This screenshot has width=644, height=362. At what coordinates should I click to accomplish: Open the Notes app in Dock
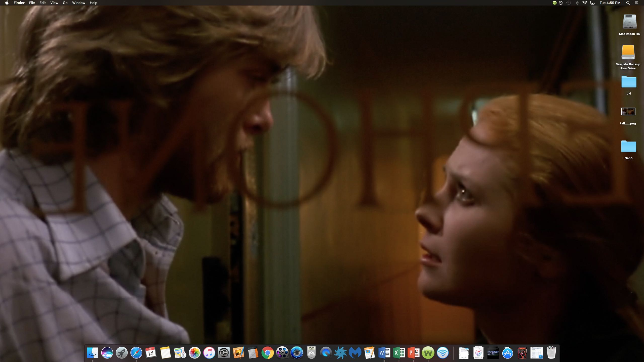(165, 353)
